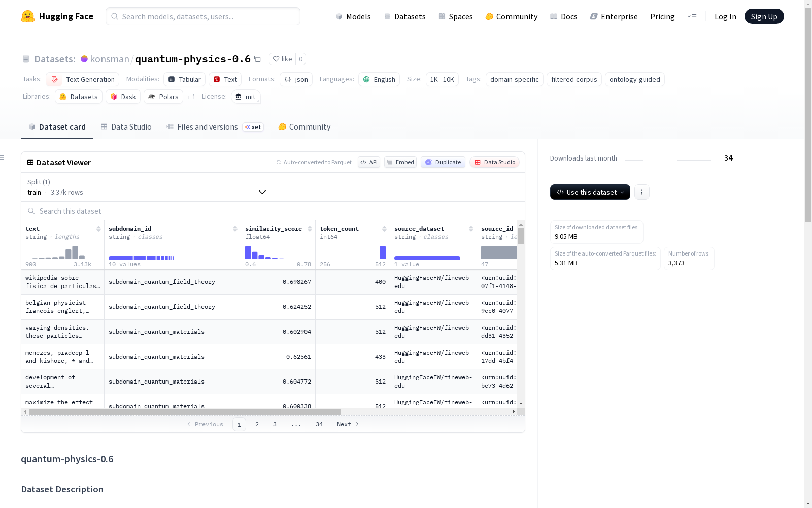
Task: Click the text lengths histogram tallest bar
Action: (x=75, y=252)
